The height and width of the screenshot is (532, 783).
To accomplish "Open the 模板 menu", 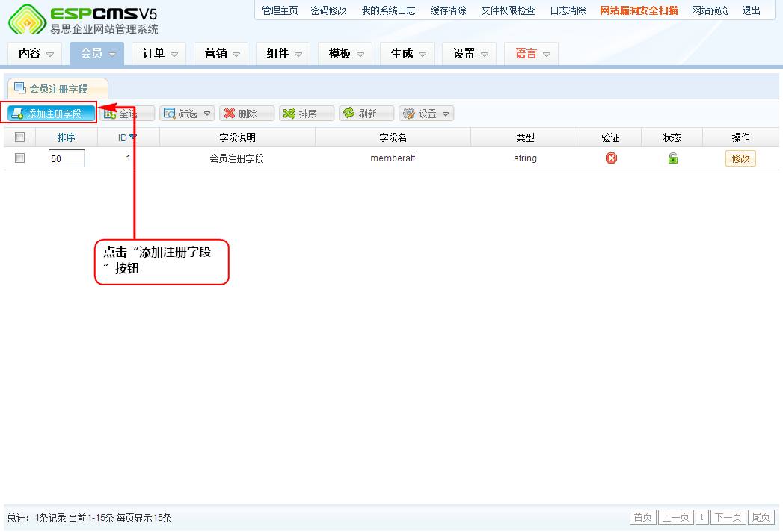I will click(x=345, y=54).
